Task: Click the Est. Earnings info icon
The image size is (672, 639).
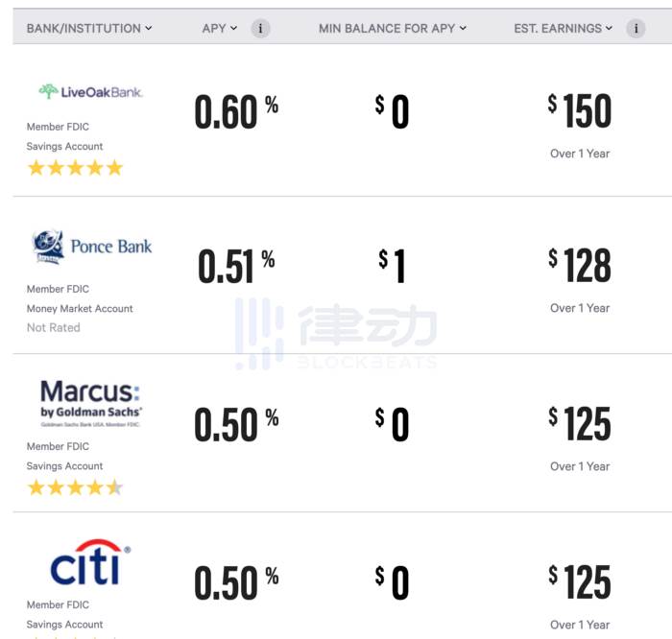Action: [x=636, y=29]
